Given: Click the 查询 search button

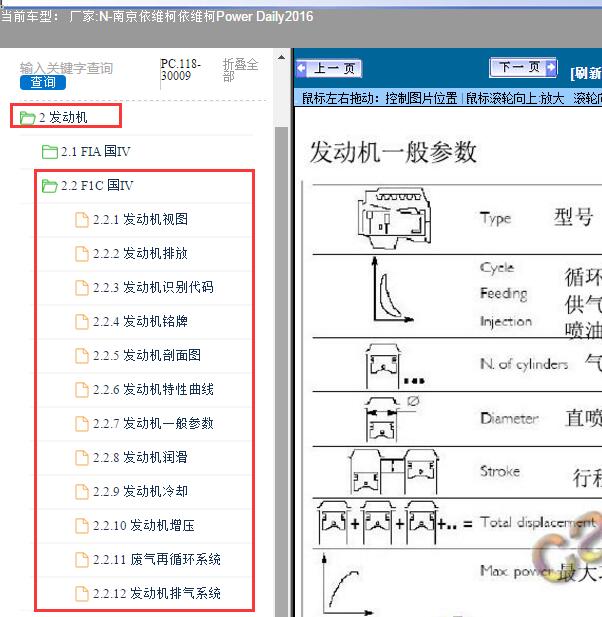Looking at the screenshot, I should click(x=42, y=83).
